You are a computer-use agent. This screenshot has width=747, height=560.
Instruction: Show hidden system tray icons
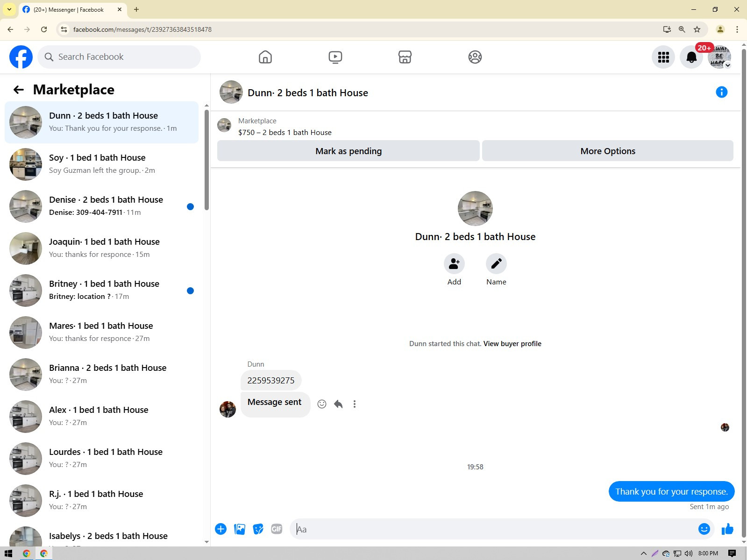643,553
